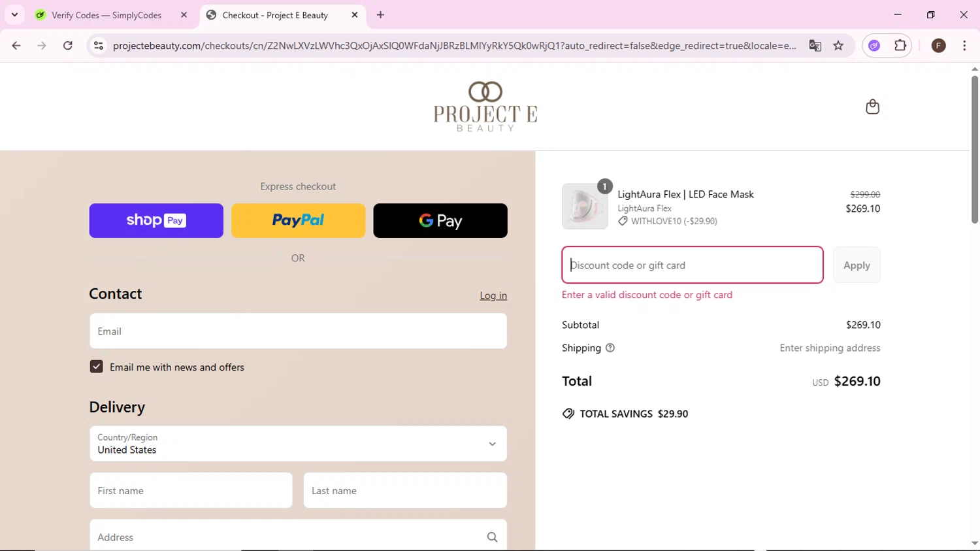Screen dimensions: 980x551
Task: Open the Chrome three-dot menu
Action: (964, 46)
